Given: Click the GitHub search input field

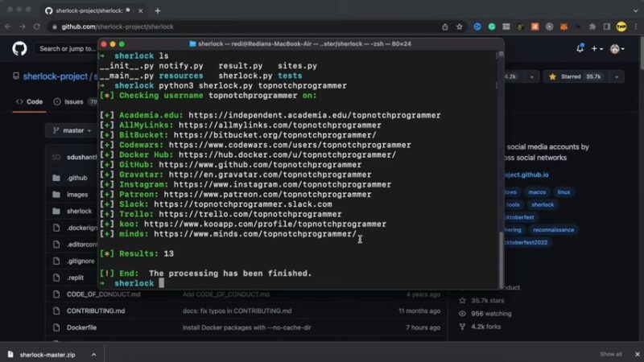Looking at the screenshot, I should (x=66, y=48).
